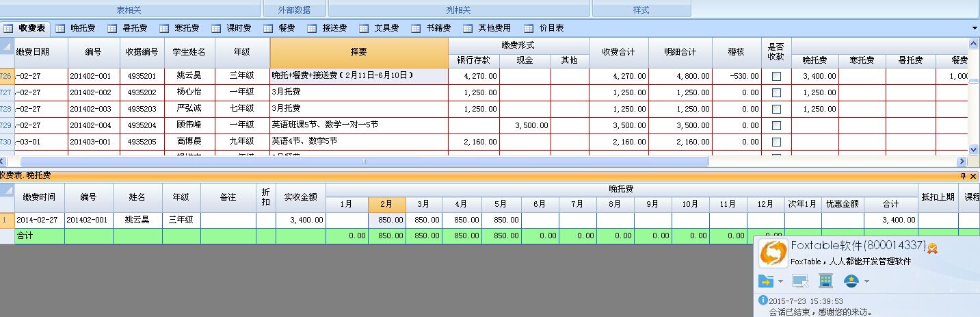This screenshot has width=980, height=317.
Task: Click the blue folder transfer icon
Action: tap(766, 281)
